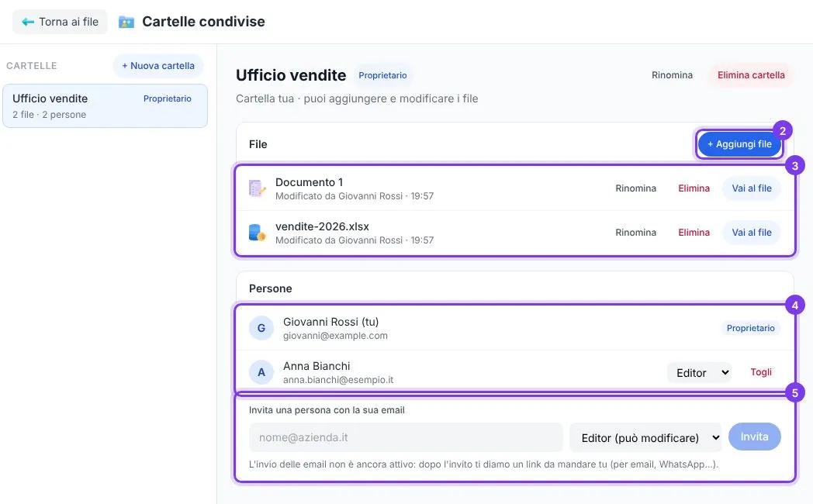Viewport: 813px width, 504px height.
Task: Delete vendite-2026.xlsx
Action: pos(694,233)
